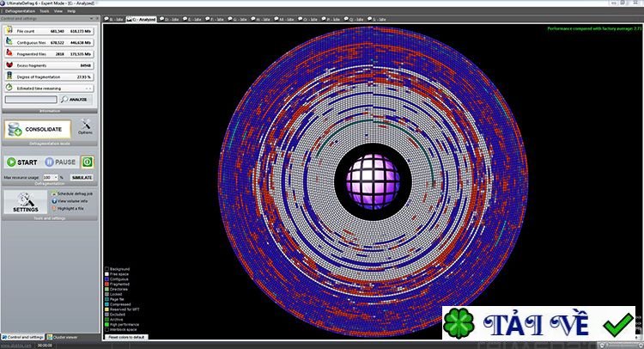Click the Compressed color swatch
This screenshot has height=349, width=644.
point(107,304)
